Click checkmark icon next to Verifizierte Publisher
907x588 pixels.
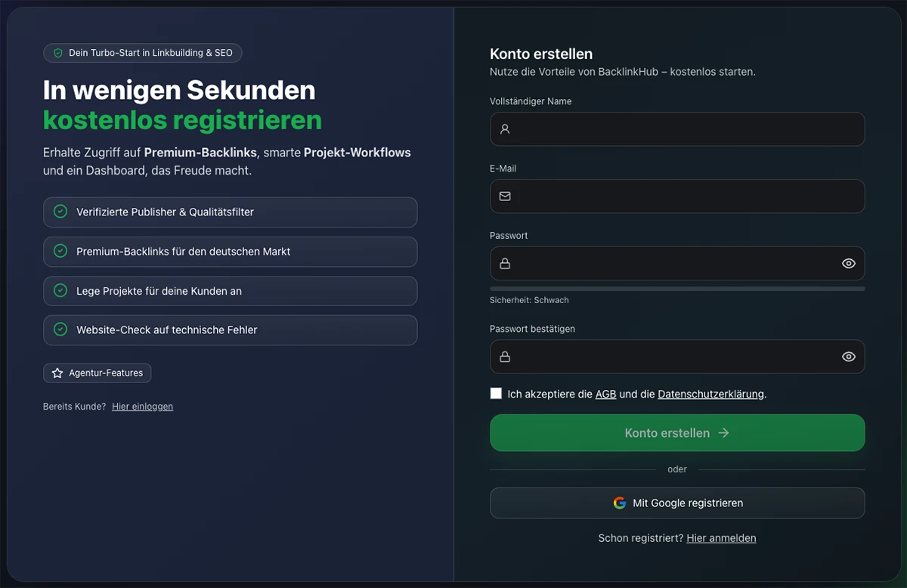point(60,212)
